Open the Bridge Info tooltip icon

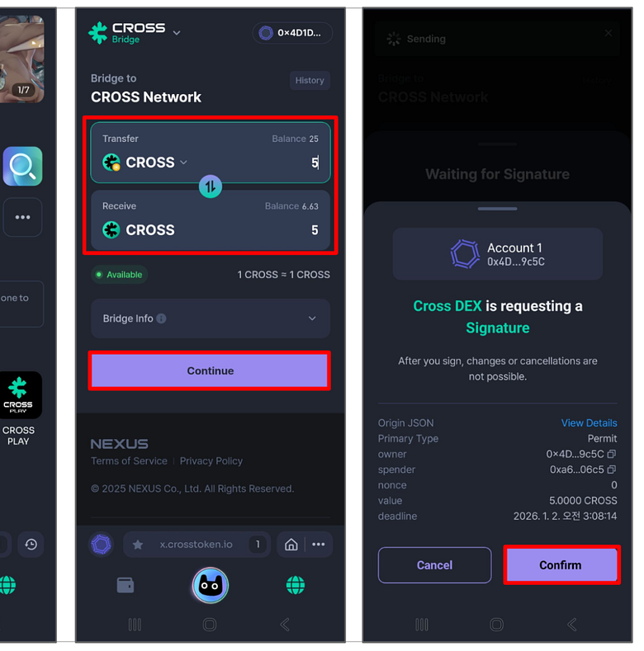161,318
